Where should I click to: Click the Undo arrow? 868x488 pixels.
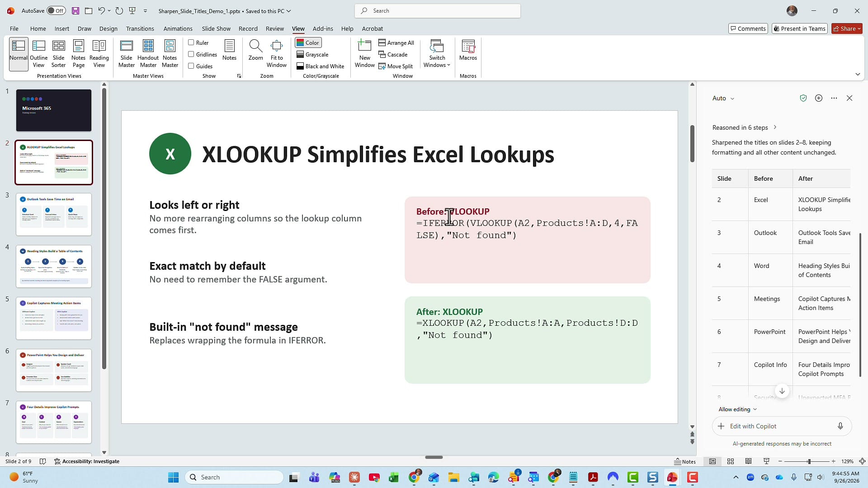point(101,11)
